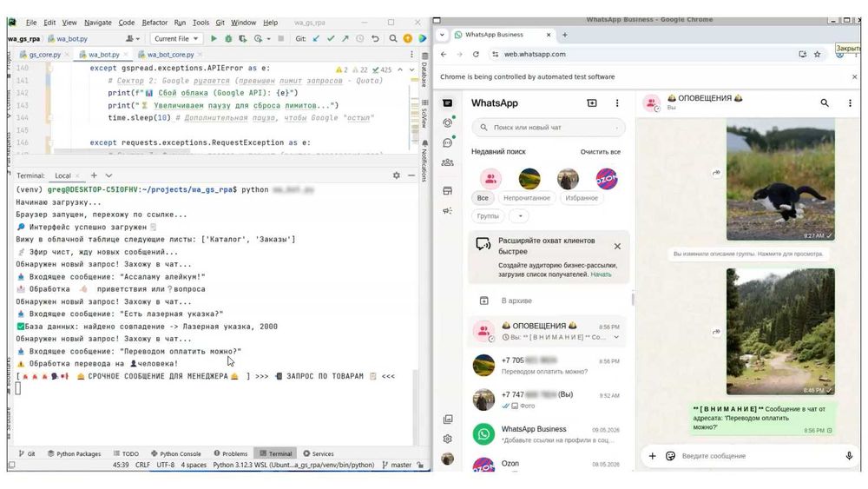868x489 pixels.
Task: Open В архиве archived chats
Action: tap(549, 301)
